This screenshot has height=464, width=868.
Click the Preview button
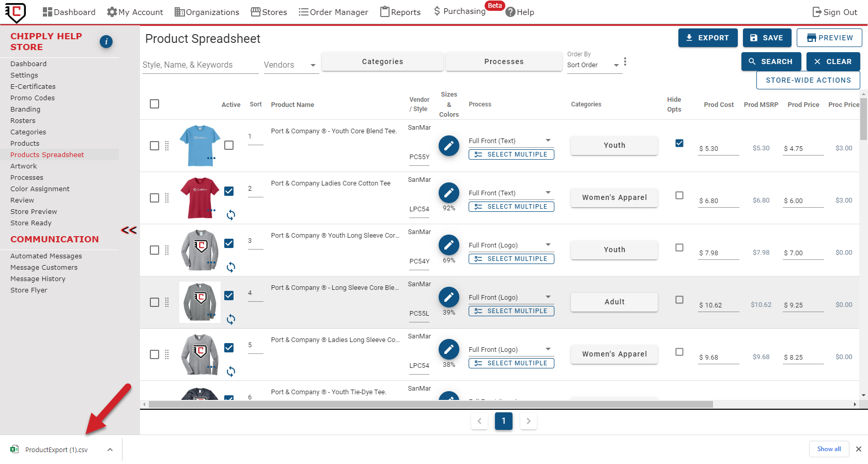pos(829,38)
